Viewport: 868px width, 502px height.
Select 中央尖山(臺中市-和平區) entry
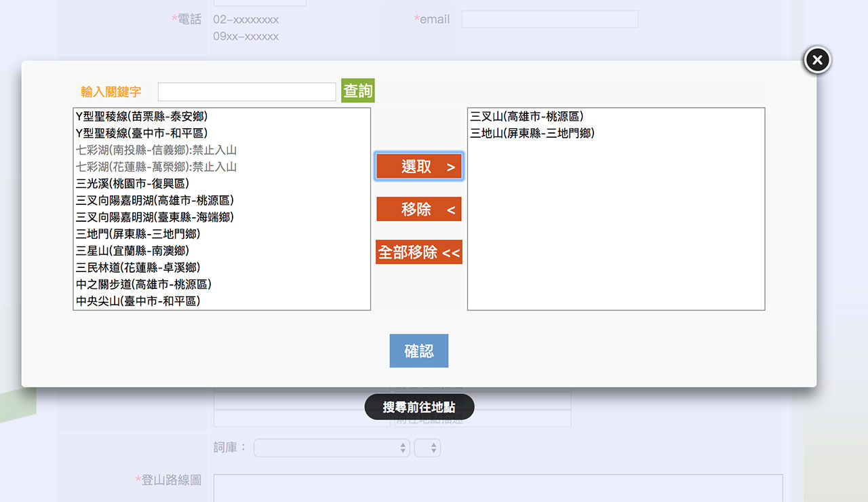coord(138,301)
